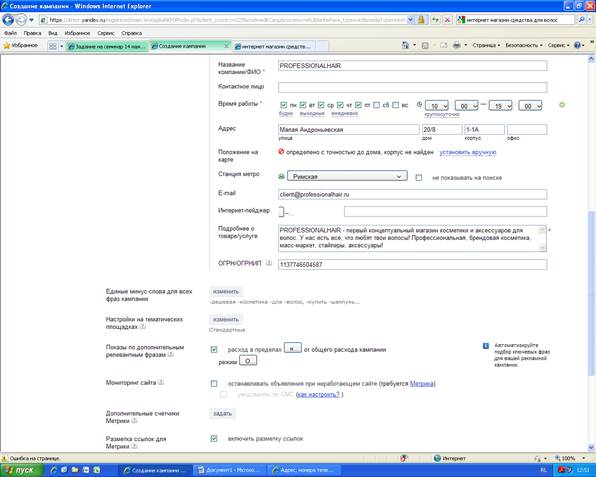Screen dimensions: 596x477
Task: Click 'Метрика' link in site monitoring
Action: point(422,384)
